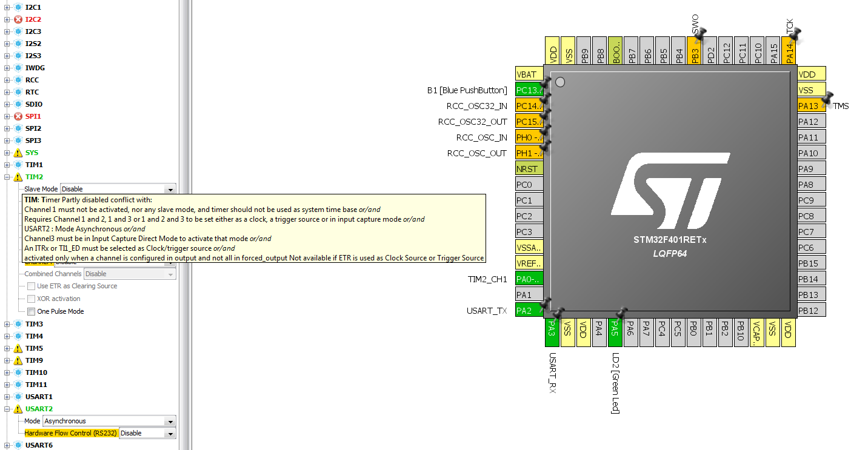Click the warning triangle icon next to TIM5
The height and width of the screenshot is (450, 868).
(x=18, y=349)
